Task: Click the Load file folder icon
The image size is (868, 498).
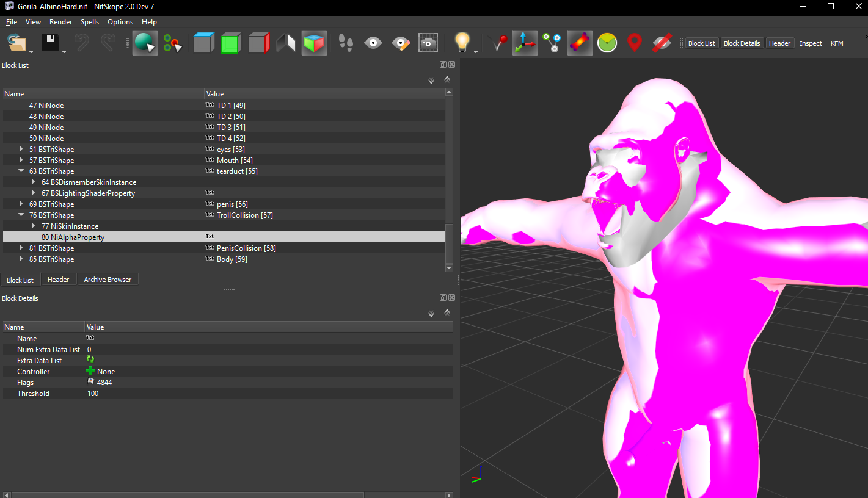Action: (17, 43)
